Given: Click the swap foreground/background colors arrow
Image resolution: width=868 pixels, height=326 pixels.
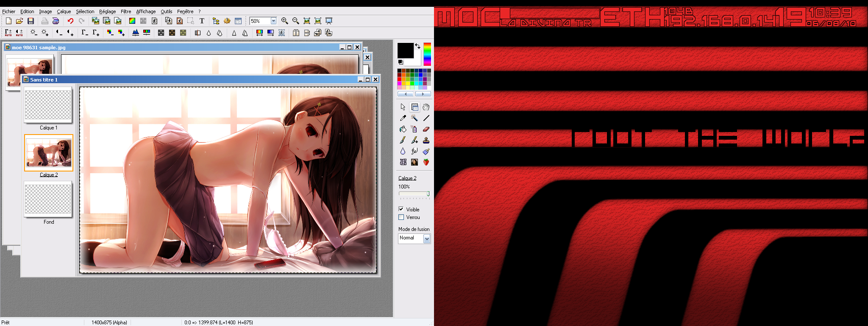Looking at the screenshot, I should pos(418,46).
